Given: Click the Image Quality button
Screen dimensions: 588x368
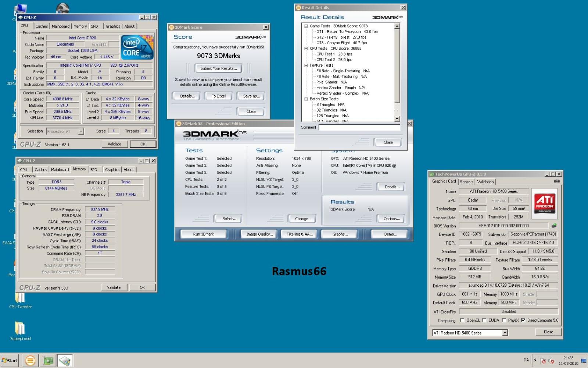Looking at the screenshot, I should 259,234.
